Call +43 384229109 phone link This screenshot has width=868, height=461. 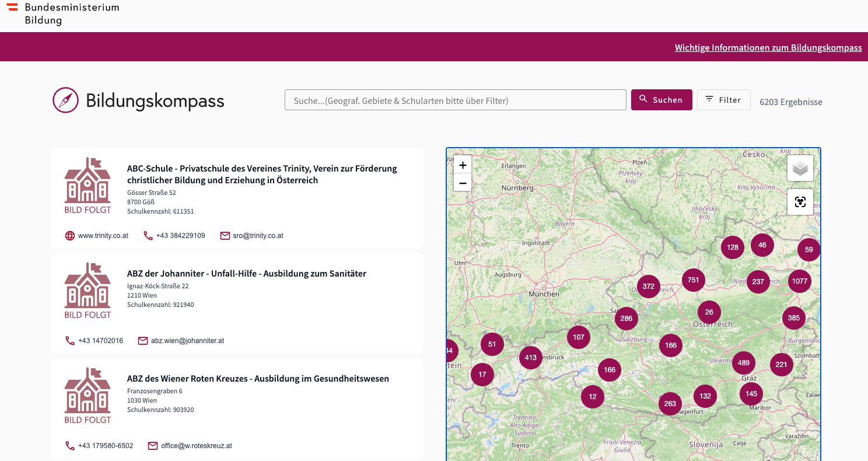pyautogui.click(x=181, y=236)
